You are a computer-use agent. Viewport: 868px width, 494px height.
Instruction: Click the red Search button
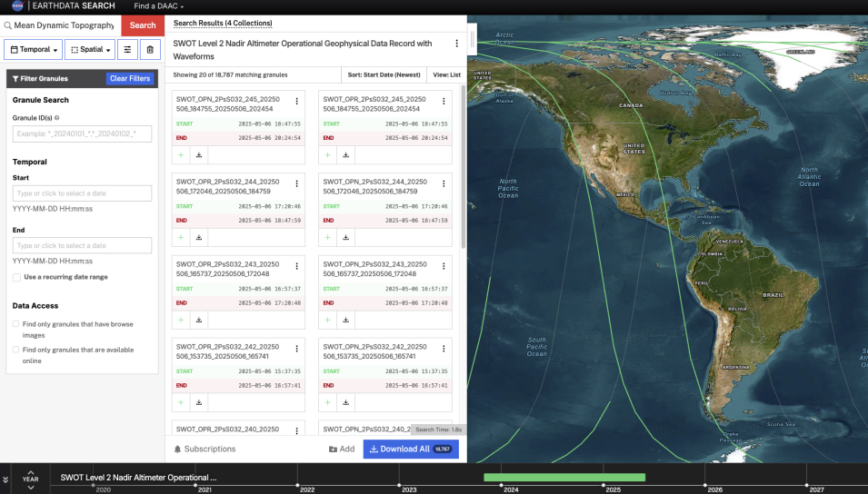[x=143, y=25]
